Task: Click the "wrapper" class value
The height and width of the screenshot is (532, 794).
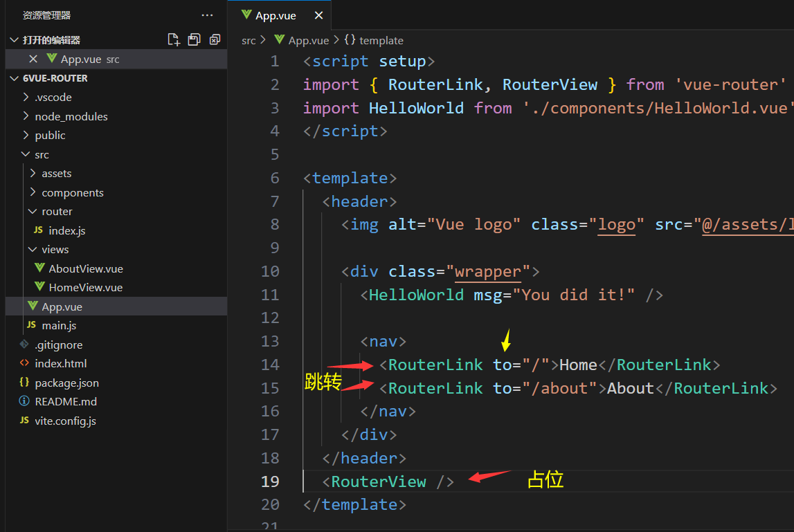Action: coord(488,271)
